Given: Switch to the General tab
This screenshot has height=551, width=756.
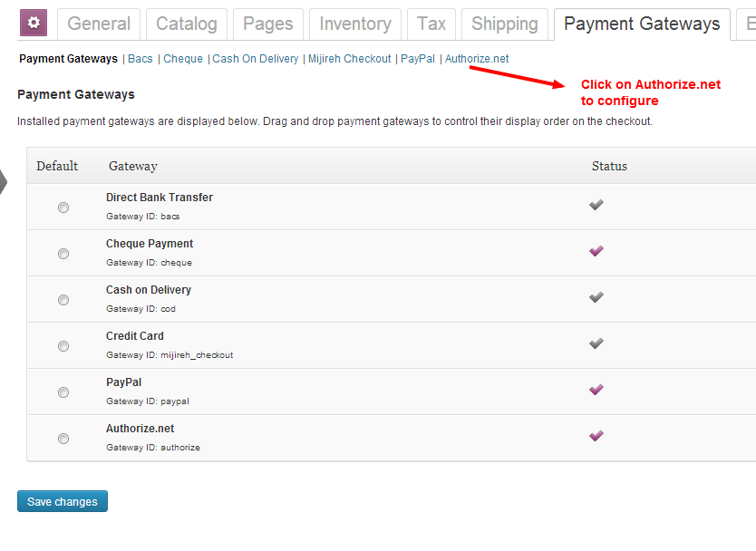Looking at the screenshot, I should [x=99, y=24].
